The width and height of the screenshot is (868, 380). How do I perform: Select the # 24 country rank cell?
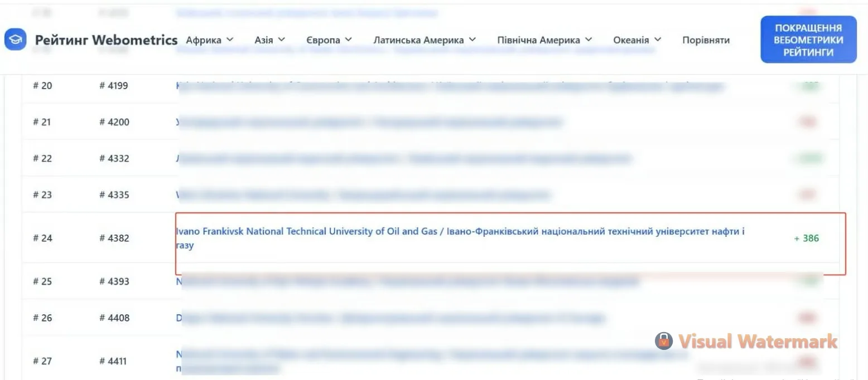click(x=42, y=238)
